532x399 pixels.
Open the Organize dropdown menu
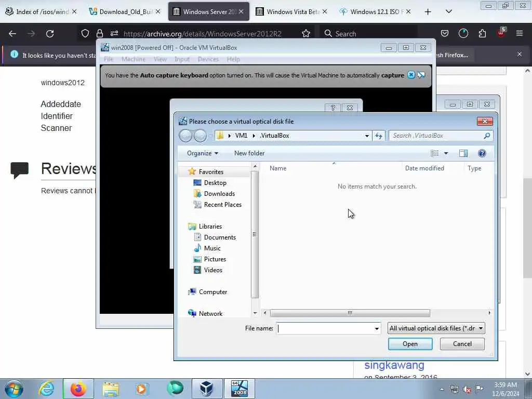pyautogui.click(x=203, y=153)
